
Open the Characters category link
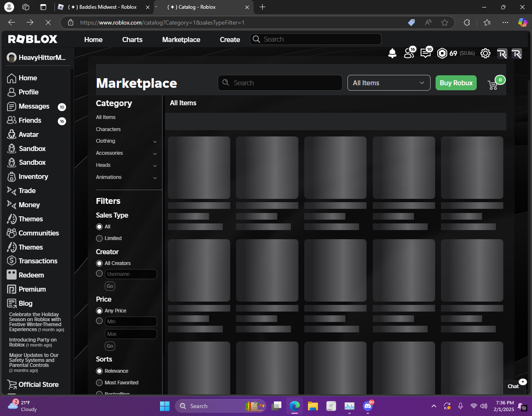108,129
